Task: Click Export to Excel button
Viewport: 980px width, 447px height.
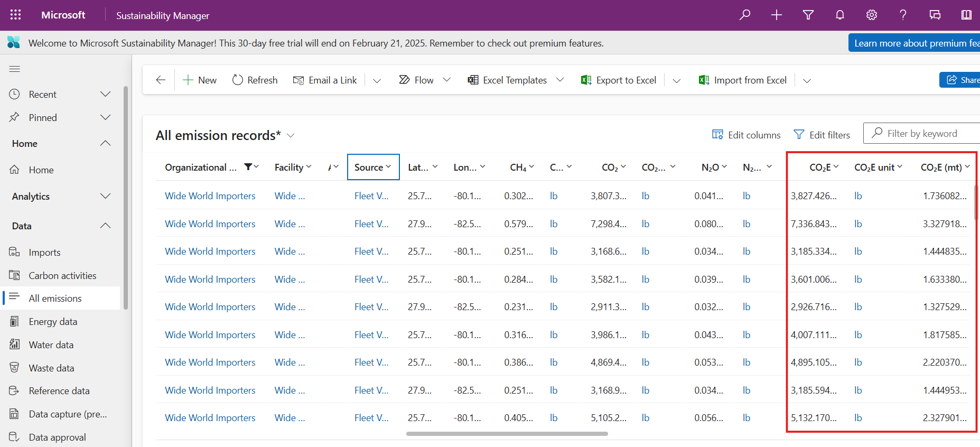Action: pyautogui.click(x=619, y=80)
